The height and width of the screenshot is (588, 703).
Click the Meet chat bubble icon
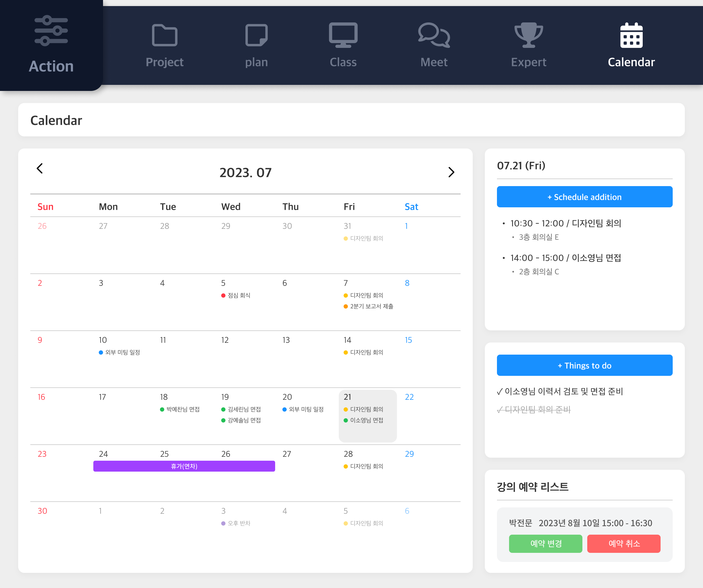point(434,35)
